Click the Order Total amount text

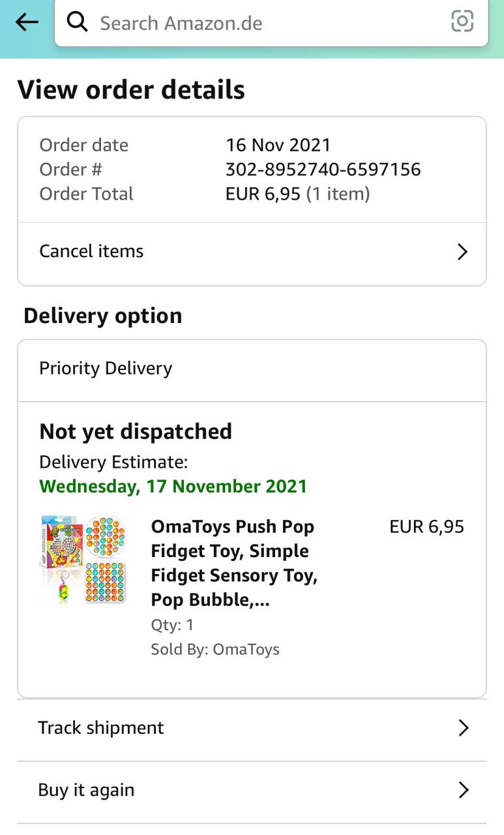[297, 194]
